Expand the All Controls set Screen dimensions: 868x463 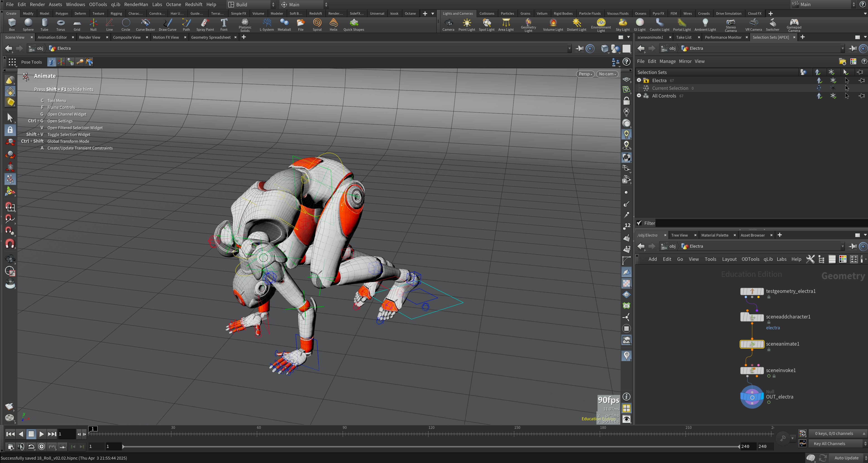coord(639,96)
